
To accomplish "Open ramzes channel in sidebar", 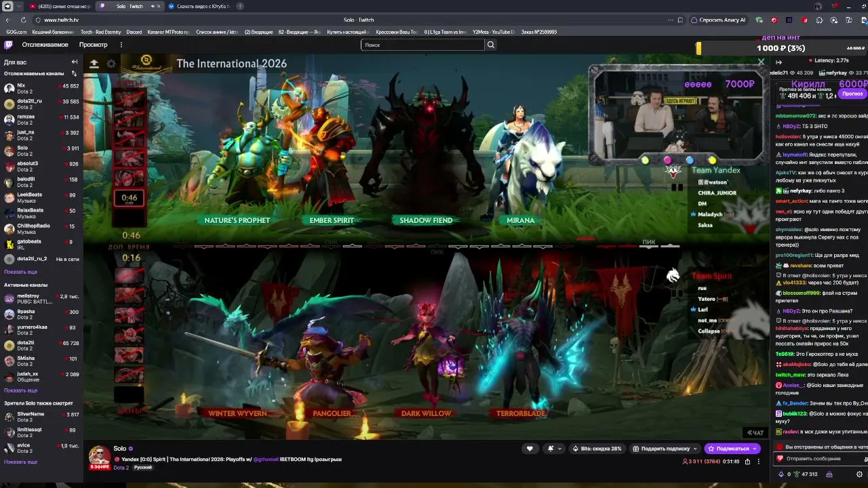I will [41, 119].
